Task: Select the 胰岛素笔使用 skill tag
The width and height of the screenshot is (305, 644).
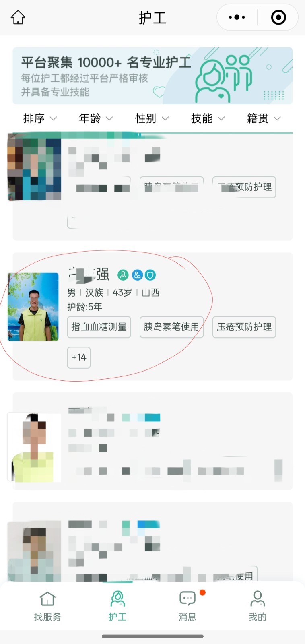Action: coord(171,327)
